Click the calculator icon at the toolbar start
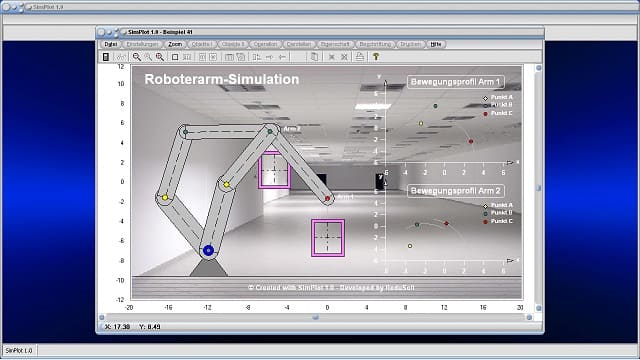This screenshot has height=360, width=640. [x=106, y=57]
